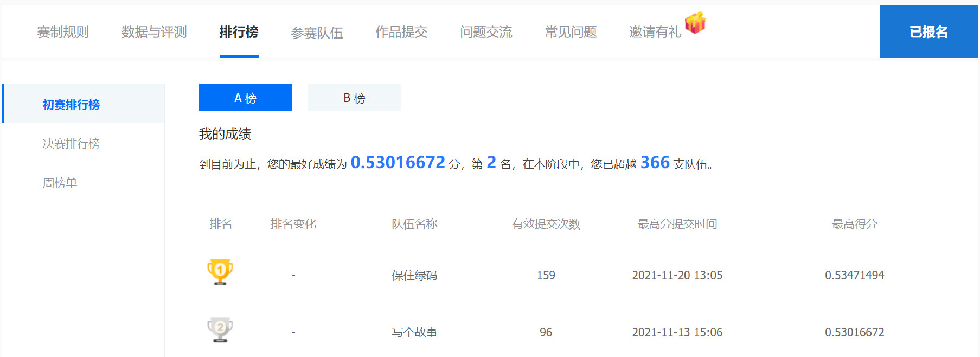Open the 数据与评测 tab
Screen dimensions: 980x357
click(154, 32)
